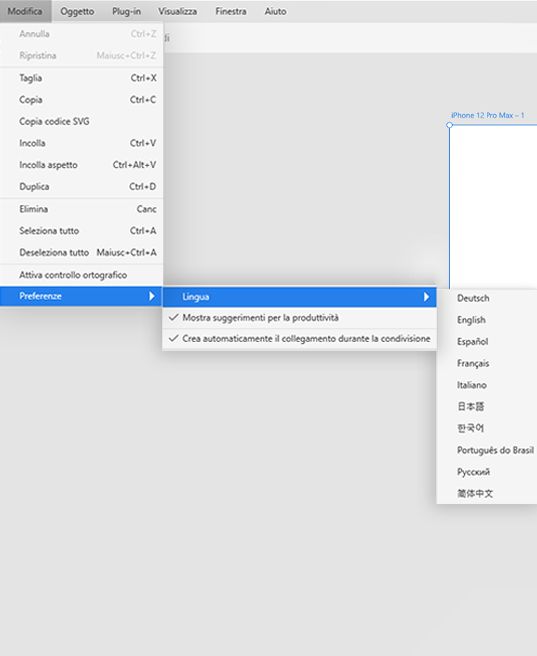Viewport: 537px width, 656px height.
Task: Click the Duplica menu item
Action: click(x=82, y=187)
